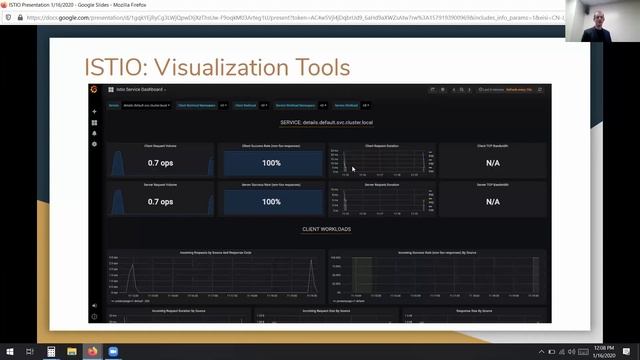
Task: Click the Server TCP Bandwidth N/A panel
Action: tap(493, 199)
